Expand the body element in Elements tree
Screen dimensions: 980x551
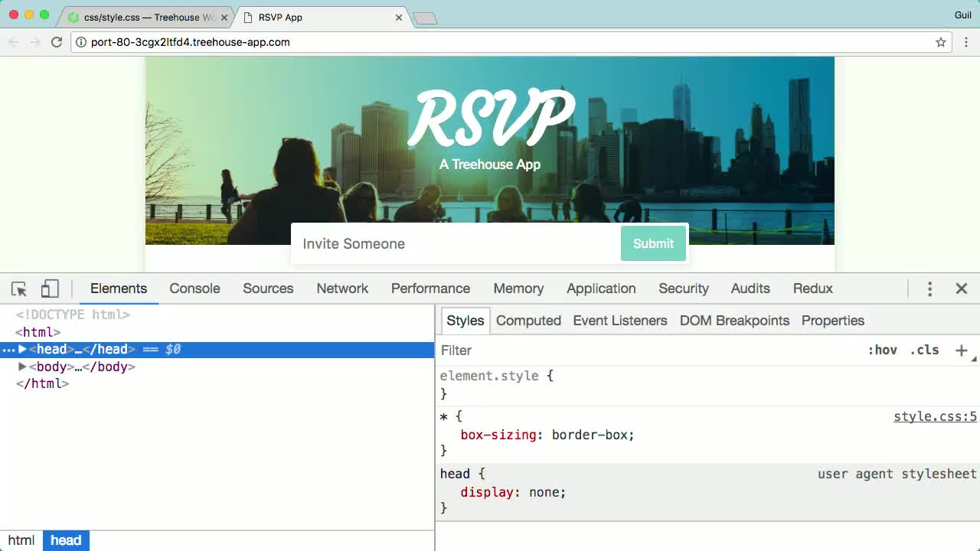tap(22, 367)
